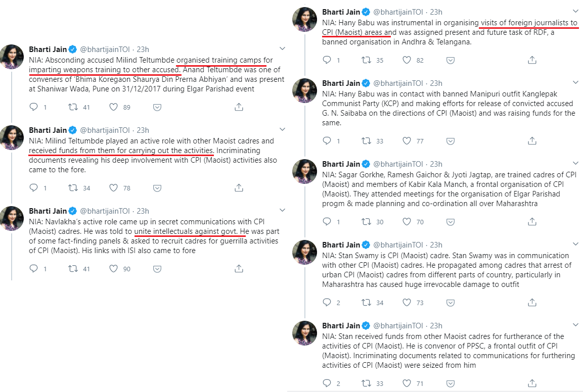Share the Milind Teltumbde received funds tweet
The width and height of the screenshot is (583, 392).
[239, 188]
